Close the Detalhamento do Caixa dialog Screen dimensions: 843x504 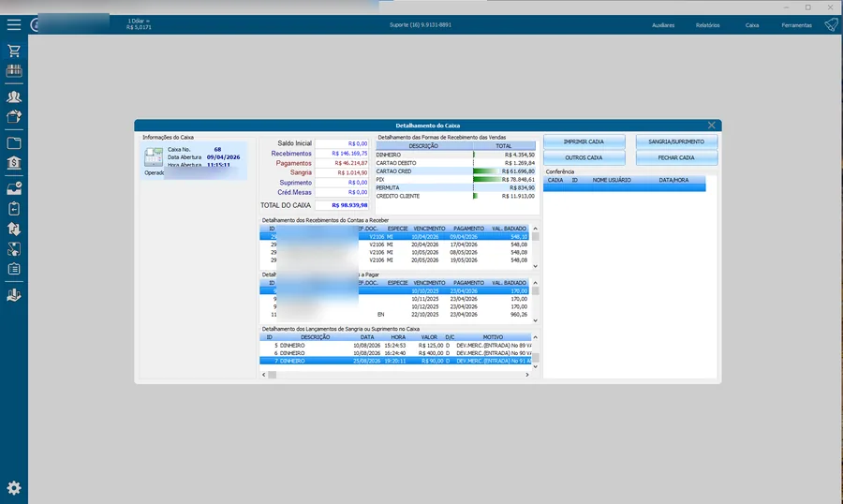pyautogui.click(x=711, y=126)
